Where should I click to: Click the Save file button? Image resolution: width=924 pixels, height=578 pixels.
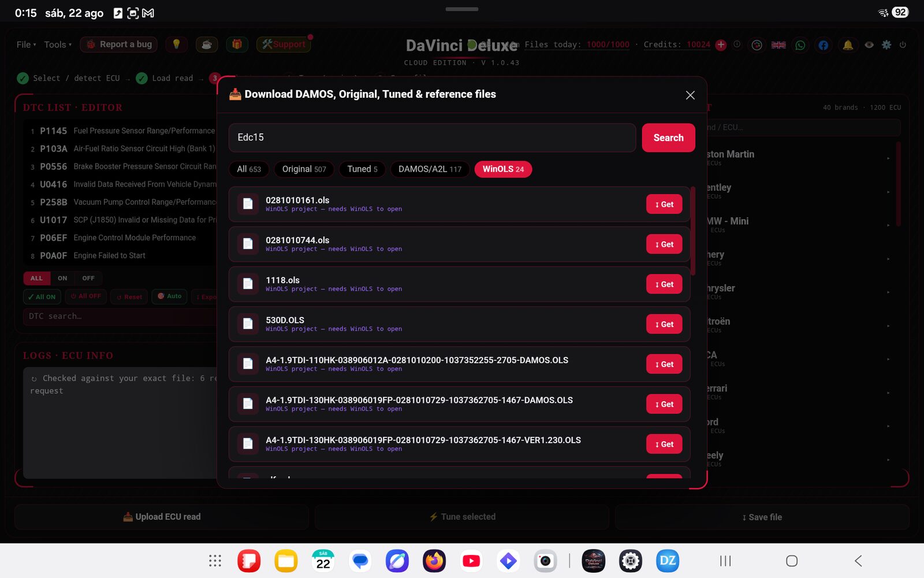762,517
